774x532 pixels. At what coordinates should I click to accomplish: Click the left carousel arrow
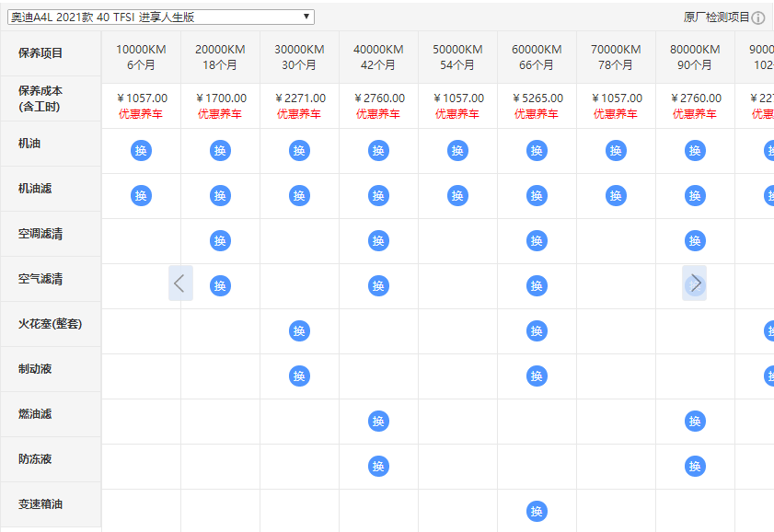[180, 283]
